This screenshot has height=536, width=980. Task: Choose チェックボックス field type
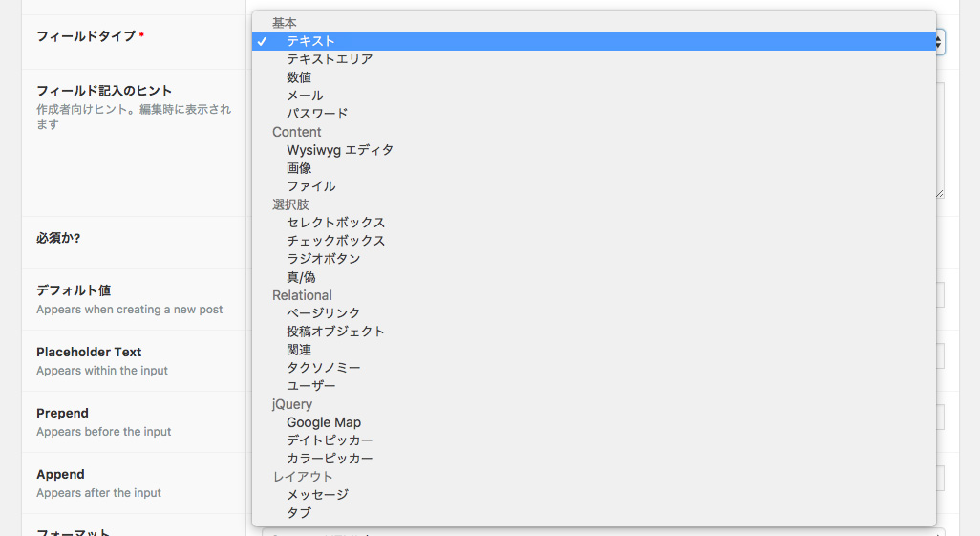point(594,241)
